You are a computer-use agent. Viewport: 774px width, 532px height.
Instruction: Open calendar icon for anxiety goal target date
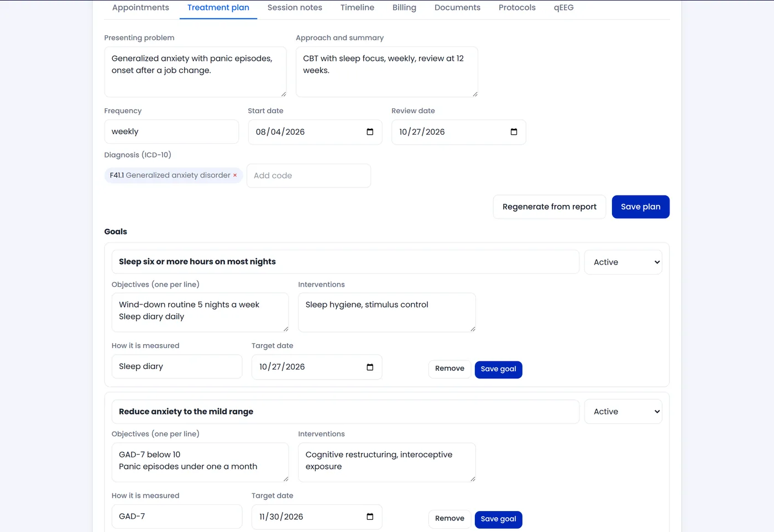point(370,517)
